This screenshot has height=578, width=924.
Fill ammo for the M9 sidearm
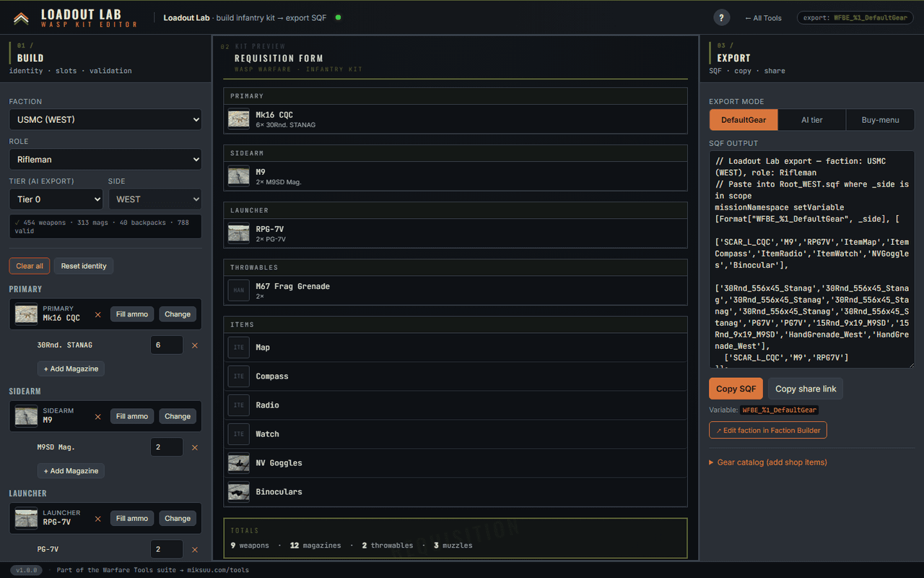pyautogui.click(x=132, y=416)
